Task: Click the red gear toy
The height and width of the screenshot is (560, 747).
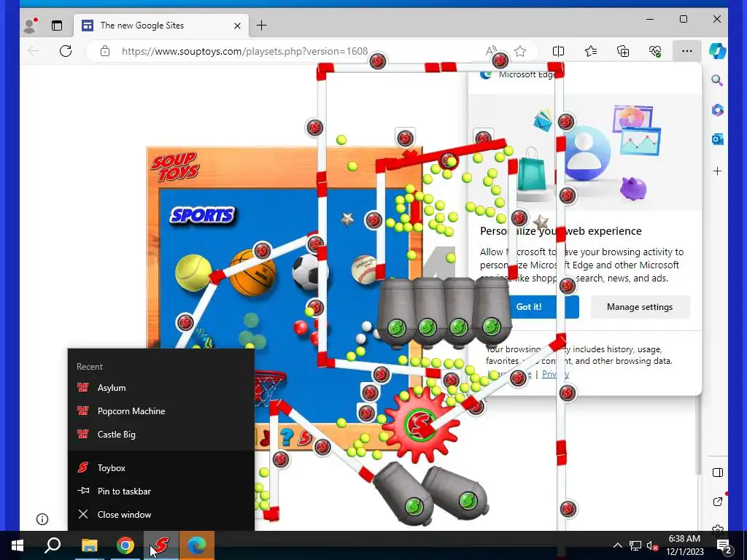Action: [419, 424]
